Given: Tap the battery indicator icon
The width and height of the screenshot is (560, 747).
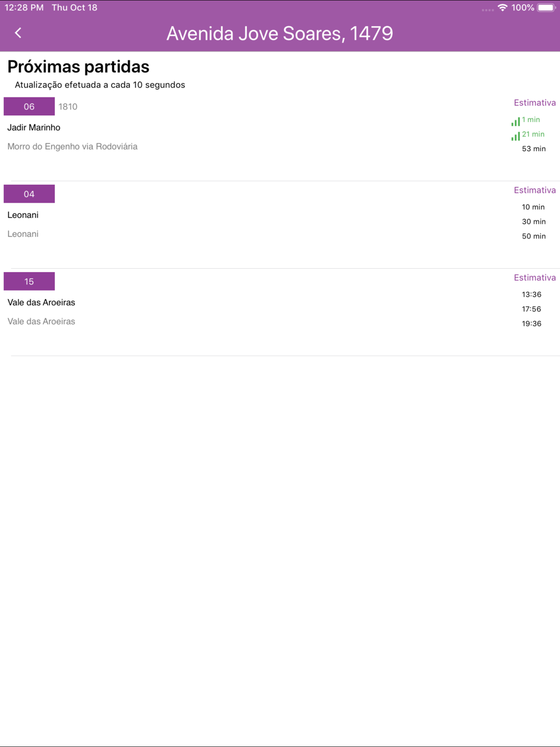Looking at the screenshot, I should coord(547,8).
